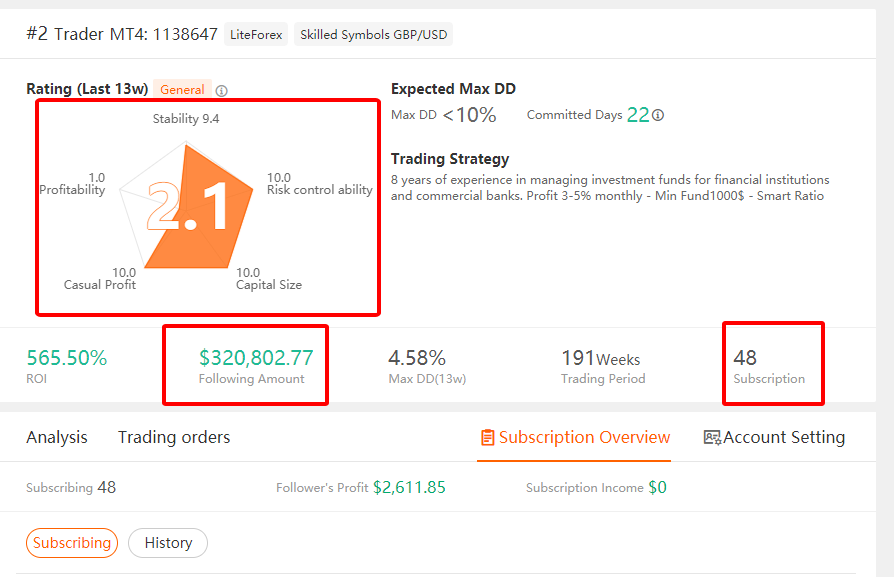Image resolution: width=894 pixels, height=577 pixels.
Task: Open the Account Setting tab
Action: [774, 437]
